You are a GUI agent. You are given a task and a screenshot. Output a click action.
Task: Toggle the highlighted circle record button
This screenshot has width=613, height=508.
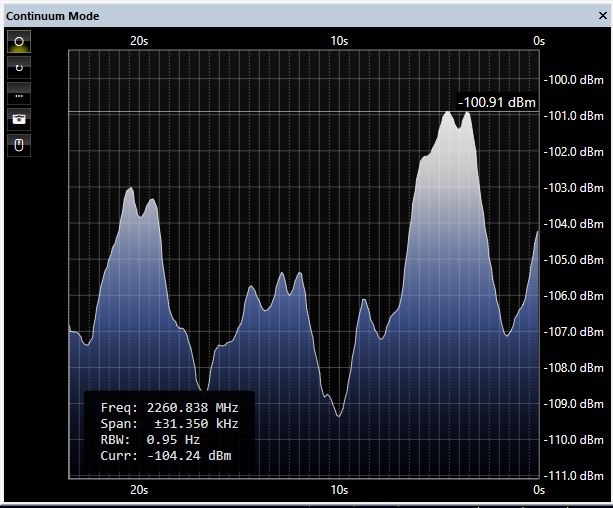pyautogui.click(x=20, y=42)
